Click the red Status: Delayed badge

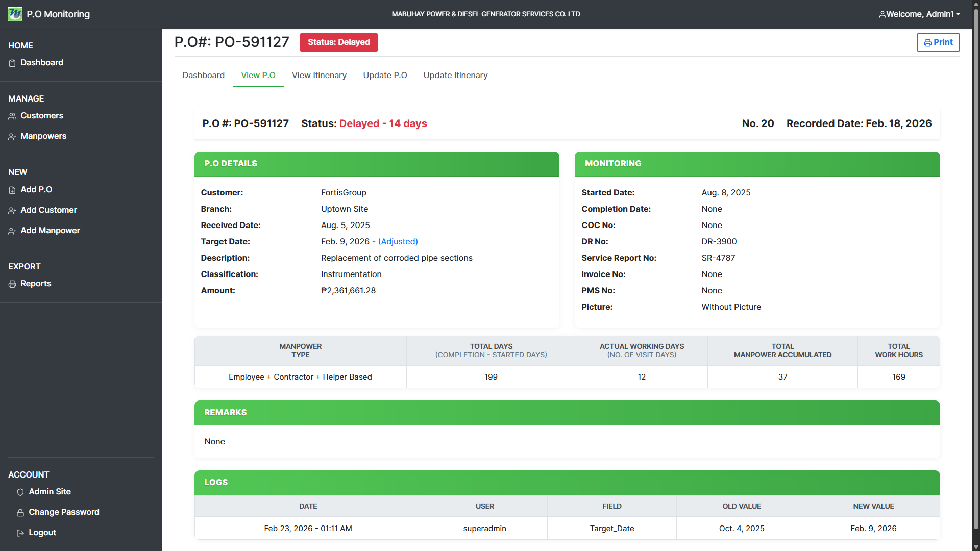tap(338, 42)
